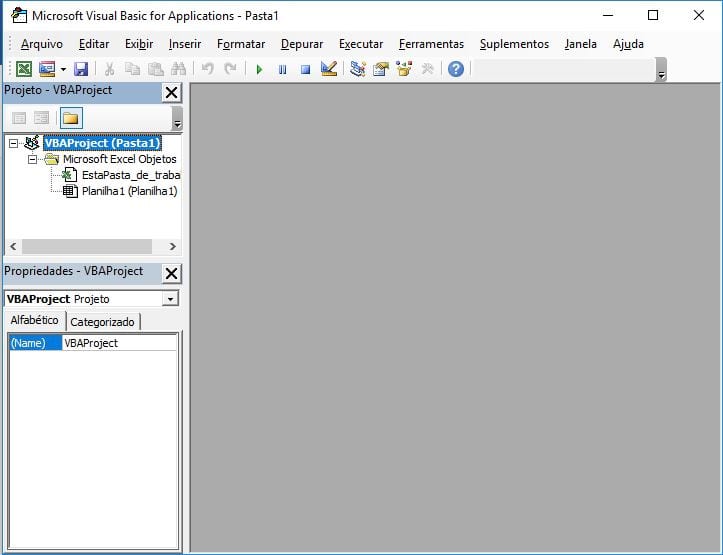723x555 pixels.
Task: Click the Paste clipboard icon
Action: 155,69
